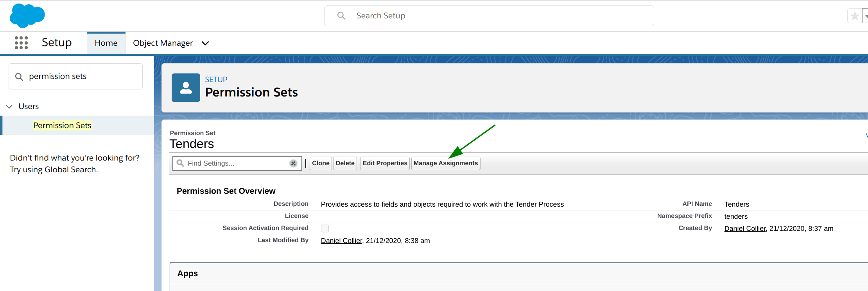Switch to the Home tab
868x291 pixels.
(x=106, y=43)
